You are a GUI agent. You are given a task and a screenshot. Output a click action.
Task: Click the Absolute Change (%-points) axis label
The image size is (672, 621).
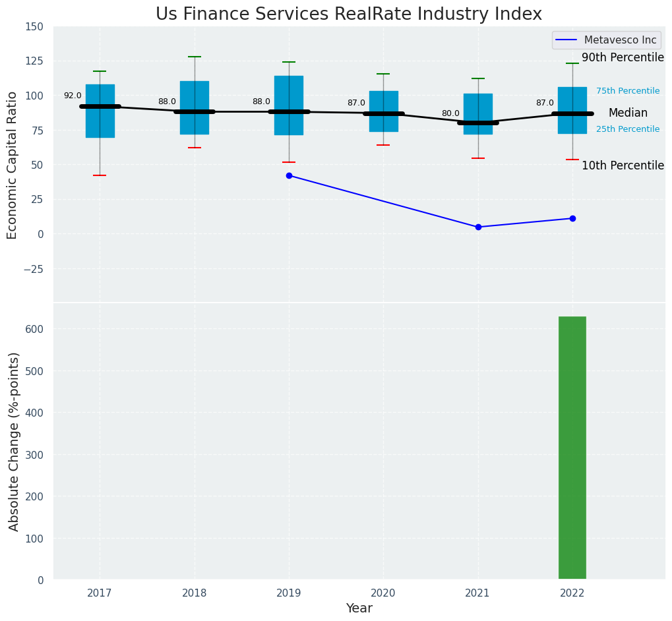pos(14,442)
